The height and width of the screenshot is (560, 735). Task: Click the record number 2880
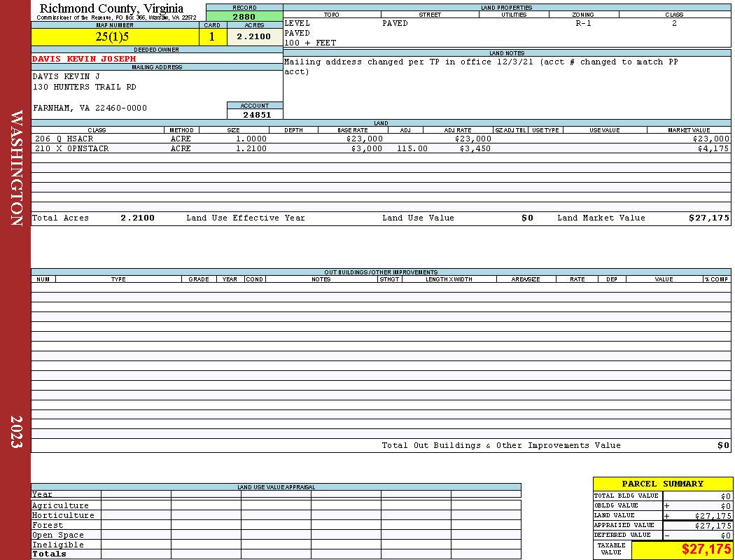[x=244, y=16]
